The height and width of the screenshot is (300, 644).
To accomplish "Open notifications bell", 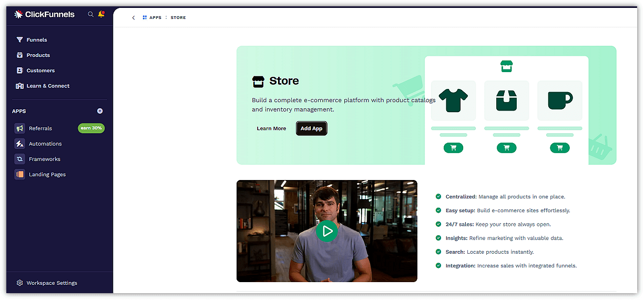I will click(101, 14).
